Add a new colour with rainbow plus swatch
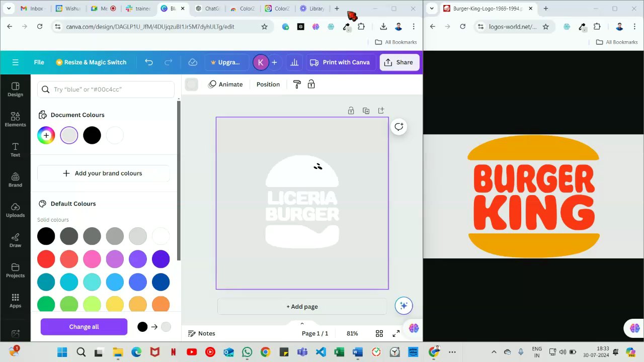 pyautogui.click(x=46, y=135)
